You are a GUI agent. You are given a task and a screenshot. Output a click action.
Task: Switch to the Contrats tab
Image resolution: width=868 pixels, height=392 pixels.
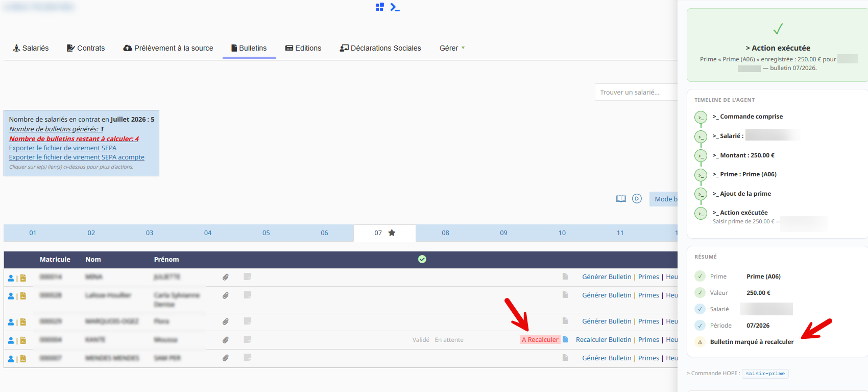tap(86, 48)
